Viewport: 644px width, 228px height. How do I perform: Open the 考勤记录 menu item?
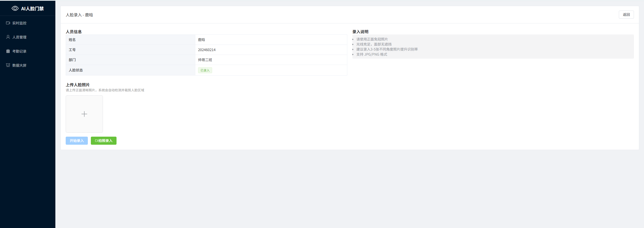[x=28, y=51]
